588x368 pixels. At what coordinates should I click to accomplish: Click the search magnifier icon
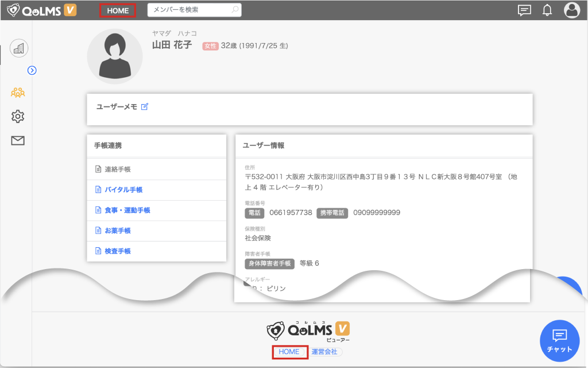click(234, 10)
